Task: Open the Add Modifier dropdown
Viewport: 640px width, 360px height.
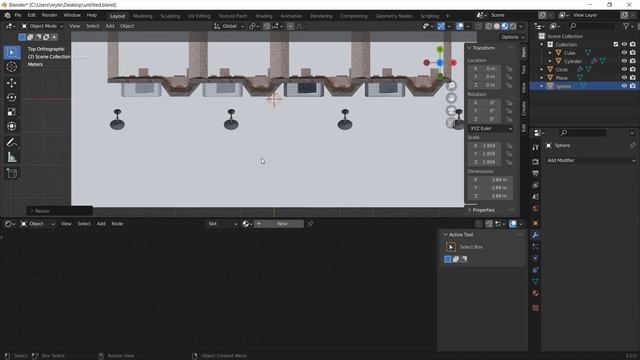Action: tap(591, 160)
